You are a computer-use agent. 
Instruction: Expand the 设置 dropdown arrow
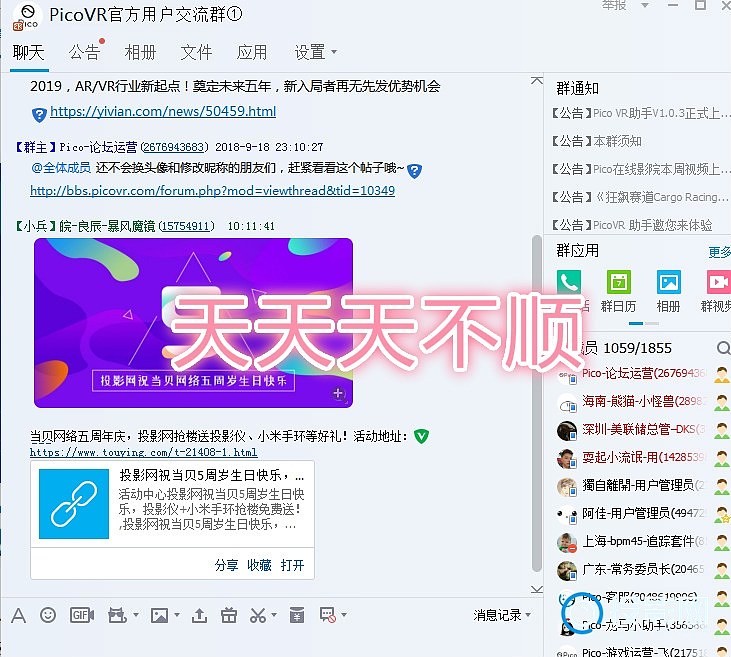(334, 52)
